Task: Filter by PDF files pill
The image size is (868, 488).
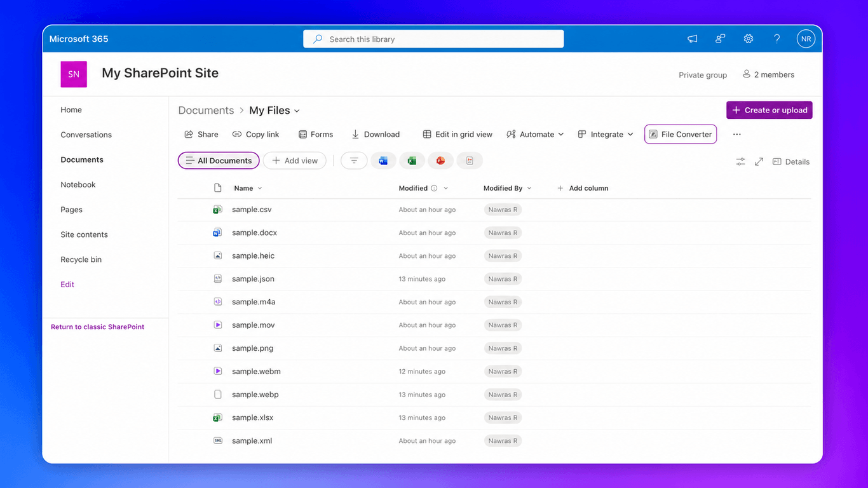Action: (470, 161)
